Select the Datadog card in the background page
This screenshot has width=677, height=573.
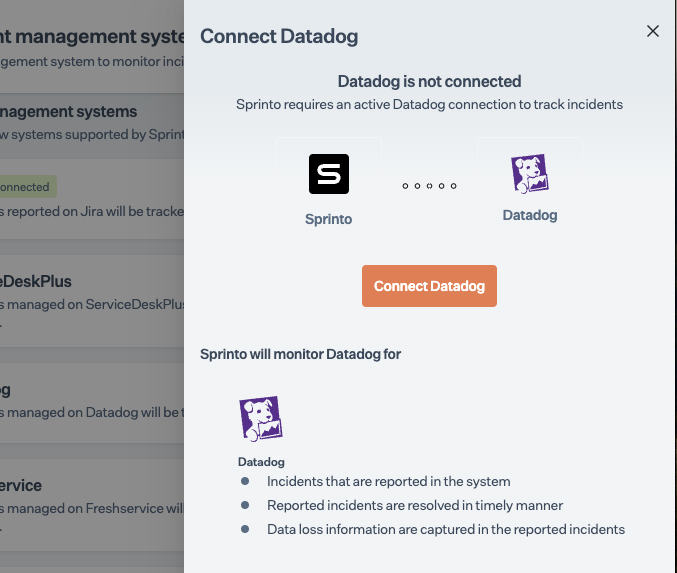pos(92,403)
